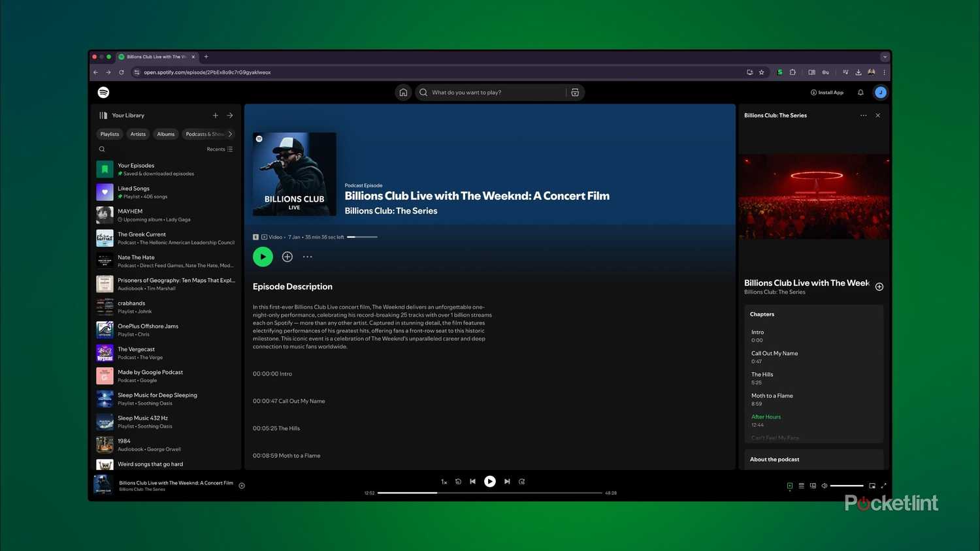Click the Install App button
Screen dimensions: 980x551
827,92
